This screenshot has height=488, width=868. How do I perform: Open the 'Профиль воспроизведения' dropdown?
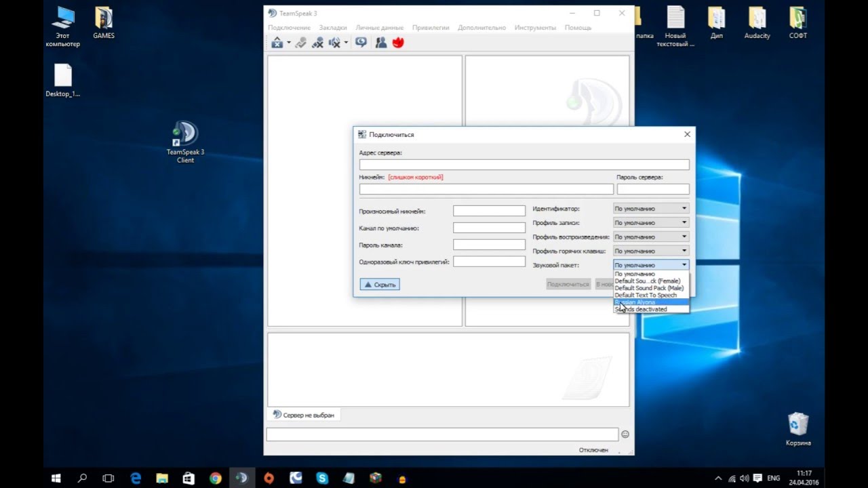pos(651,237)
